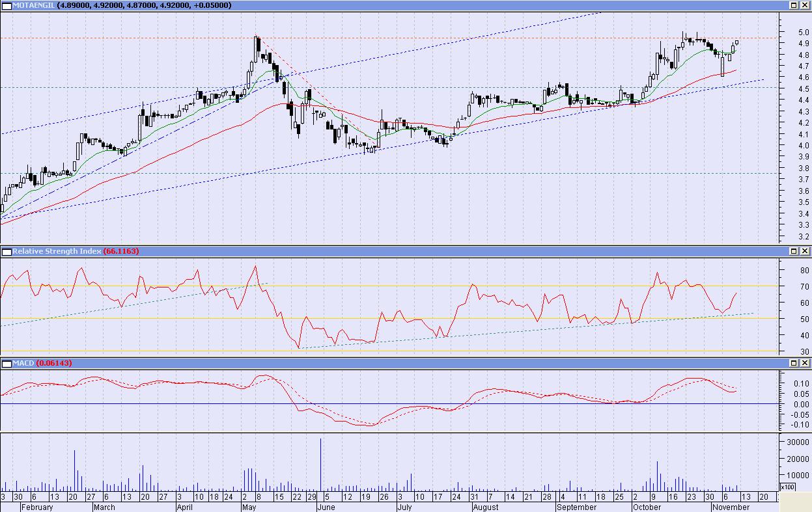Click the x100 volume multiplier box
This screenshot has height=512, width=812.
point(788,487)
